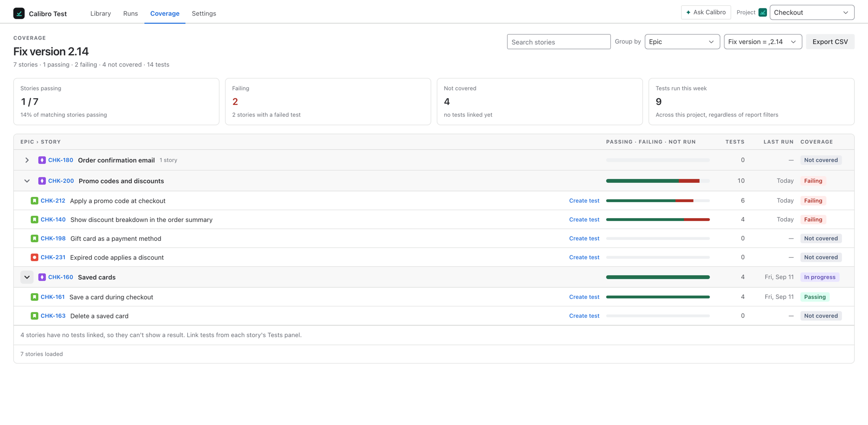Viewport: 868px width, 425px height.
Task: Export the report with Export CSV
Action: [x=830, y=42]
